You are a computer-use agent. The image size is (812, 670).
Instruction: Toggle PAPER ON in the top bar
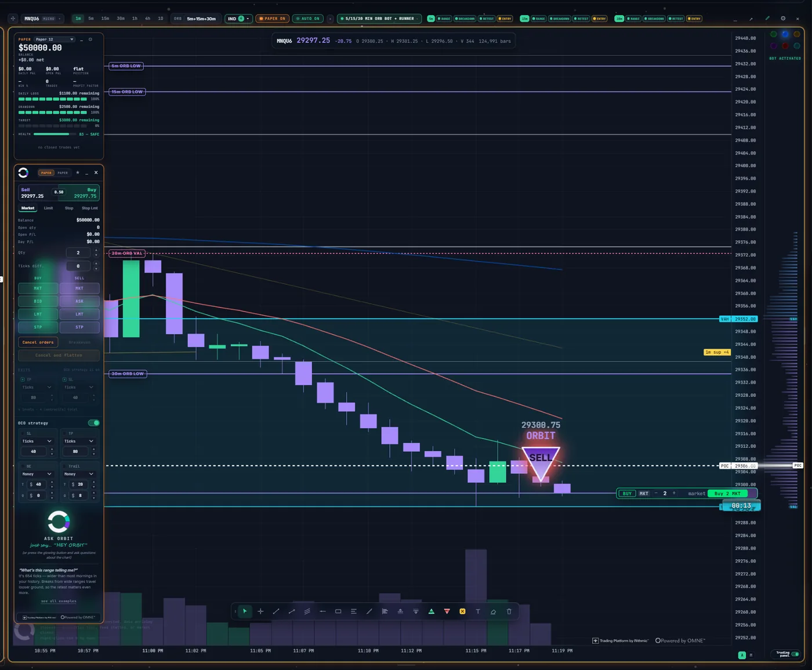[x=272, y=19]
